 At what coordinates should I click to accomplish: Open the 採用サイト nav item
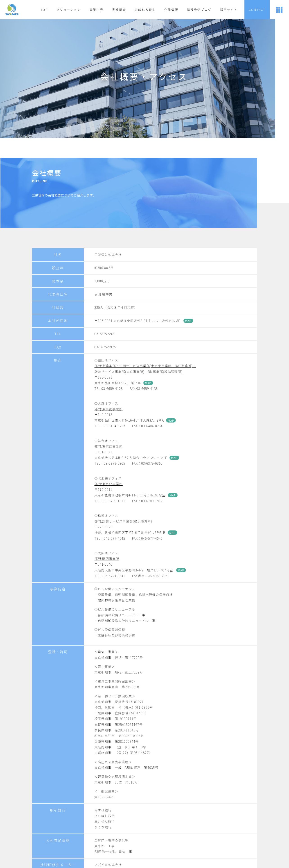[228, 10]
